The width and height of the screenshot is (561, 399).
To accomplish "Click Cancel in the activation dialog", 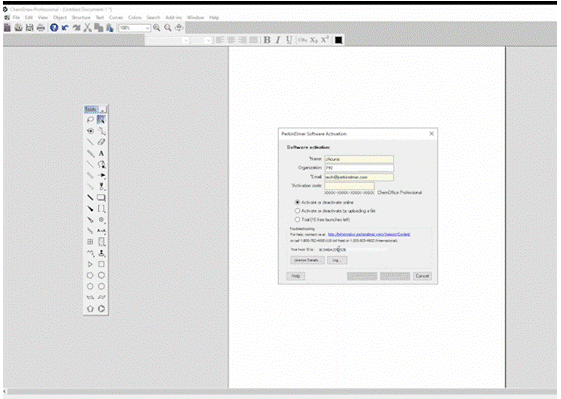I will (422, 276).
